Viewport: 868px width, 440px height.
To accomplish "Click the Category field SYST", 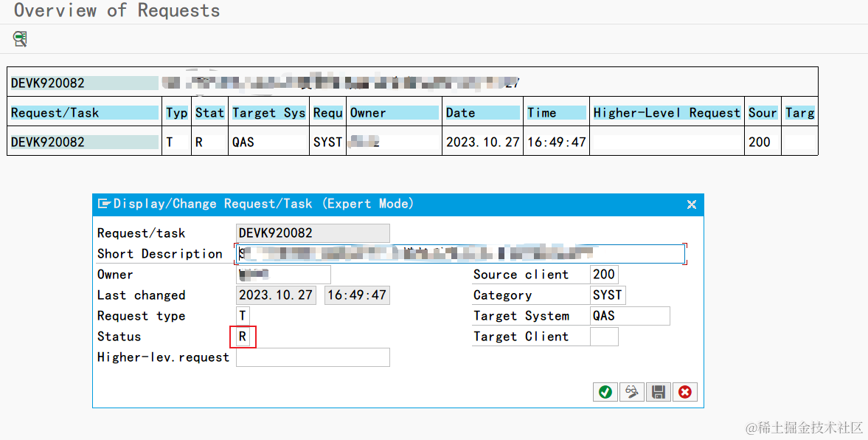I will pos(608,295).
